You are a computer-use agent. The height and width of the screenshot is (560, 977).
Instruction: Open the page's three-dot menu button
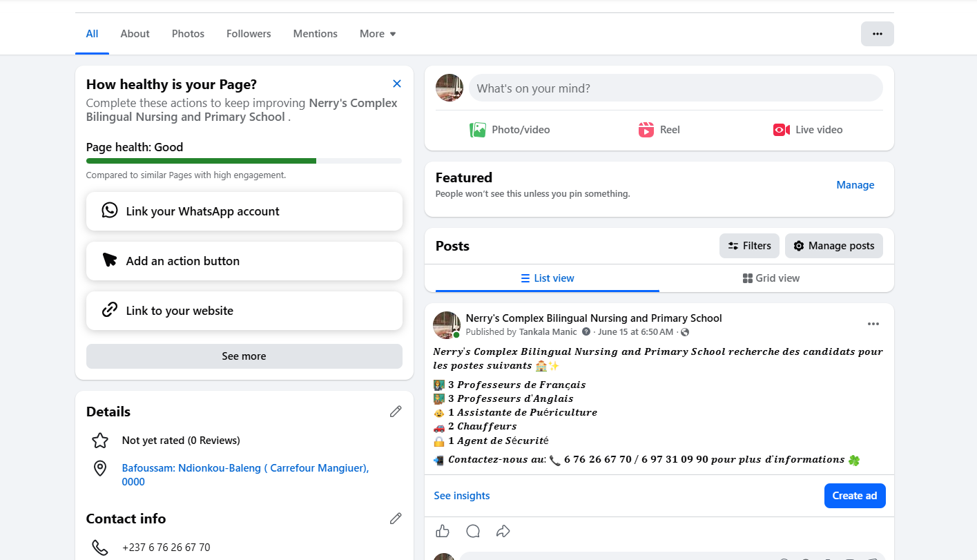[x=878, y=34]
